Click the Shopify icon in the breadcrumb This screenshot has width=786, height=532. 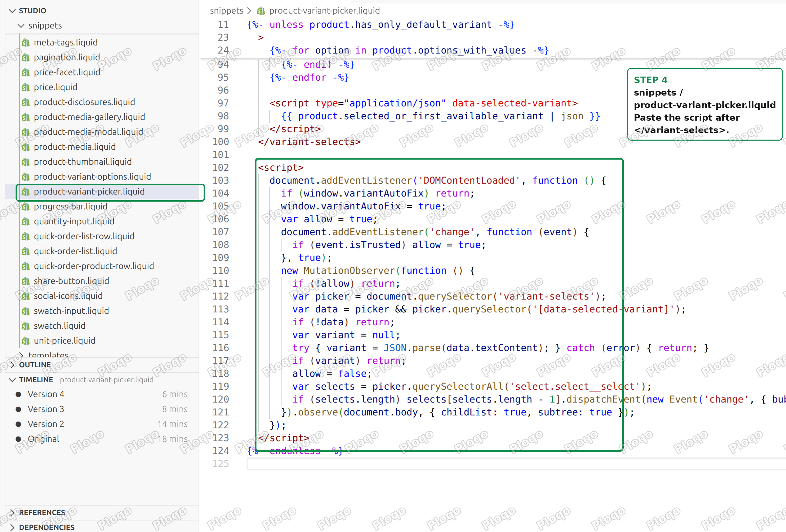[x=261, y=11]
